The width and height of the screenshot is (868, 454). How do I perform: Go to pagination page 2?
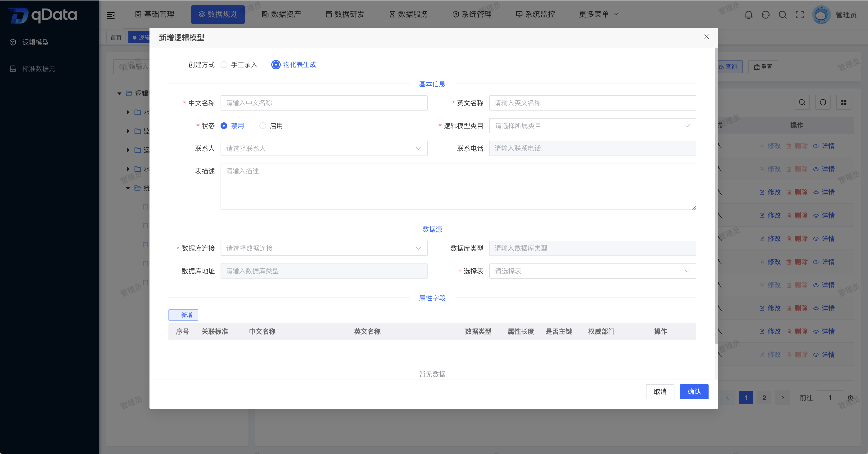[764, 398]
